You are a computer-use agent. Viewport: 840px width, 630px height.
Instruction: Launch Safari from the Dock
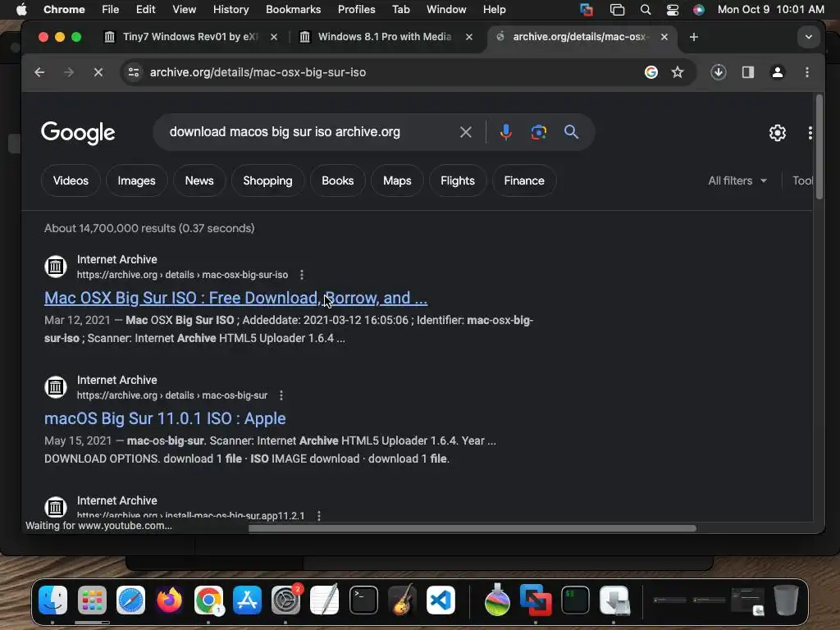point(130,600)
